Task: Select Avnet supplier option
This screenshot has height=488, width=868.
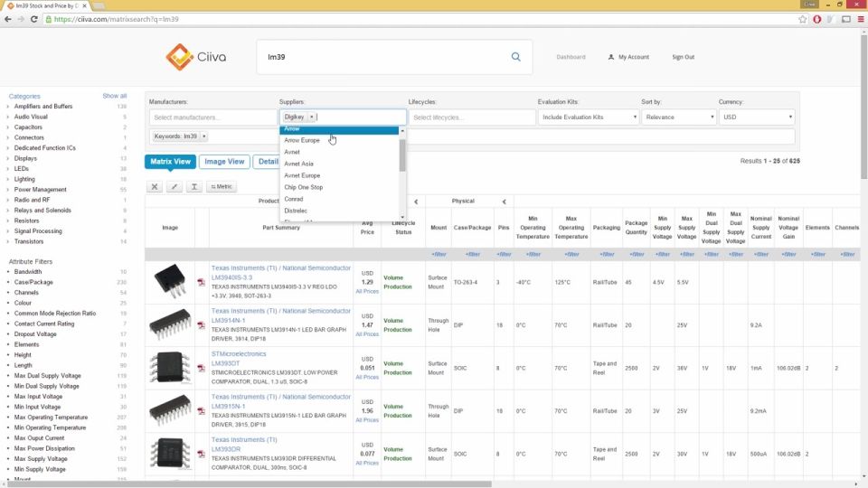Action: (339, 152)
